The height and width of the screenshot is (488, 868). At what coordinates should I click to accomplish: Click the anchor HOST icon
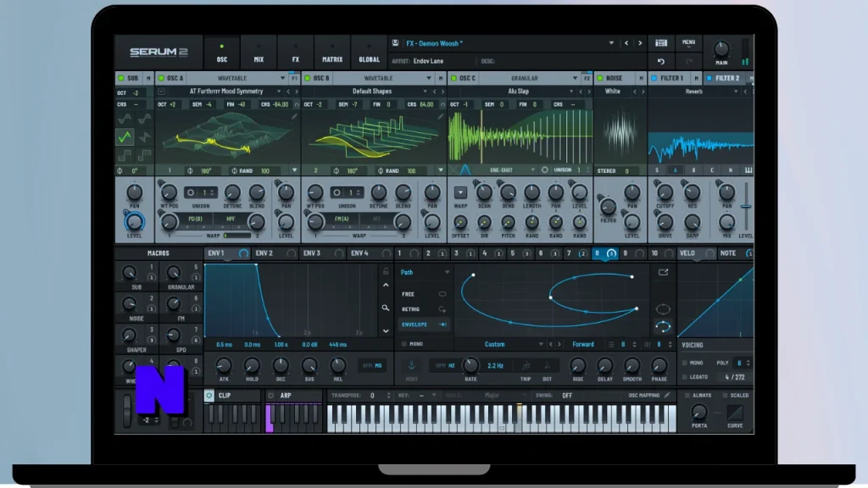pyautogui.click(x=411, y=366)
